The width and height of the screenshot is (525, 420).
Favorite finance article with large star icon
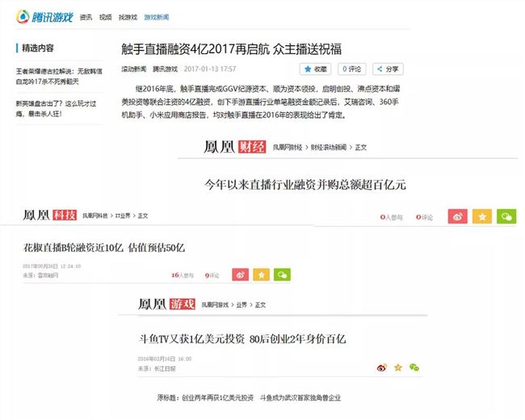482,216
